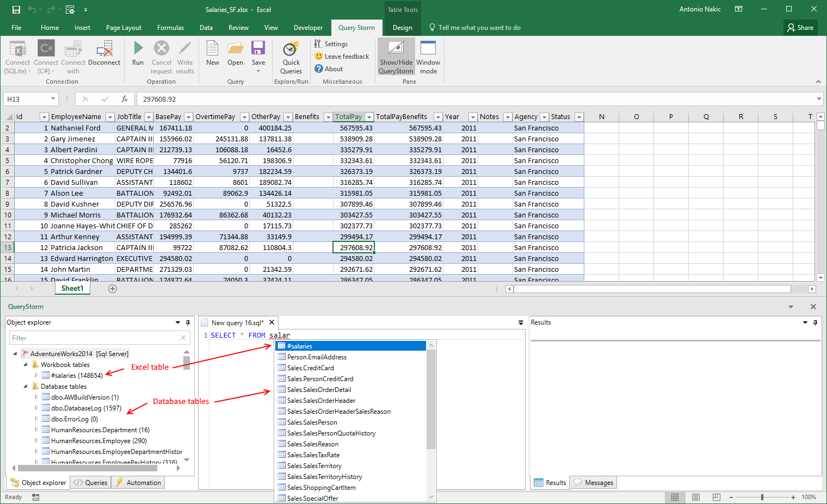Click the New query icon
The height and width of the screenshot is (504, 827).
213,49
